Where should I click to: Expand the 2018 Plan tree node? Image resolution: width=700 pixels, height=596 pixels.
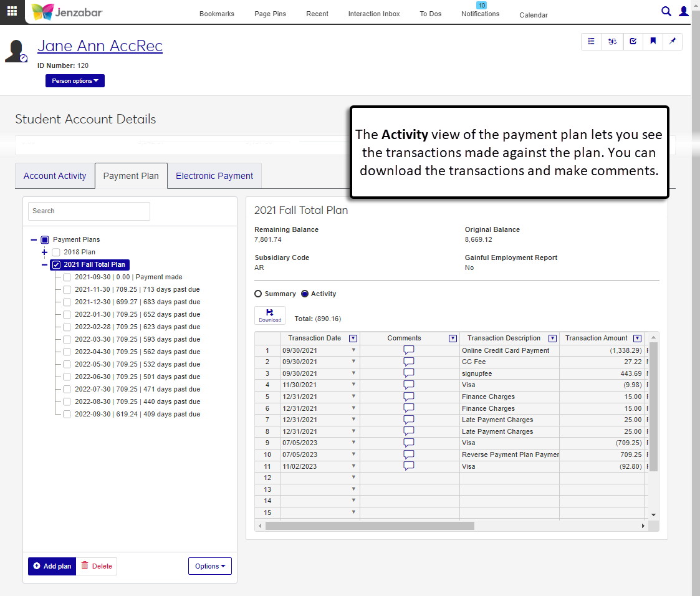tap(44, 252)
